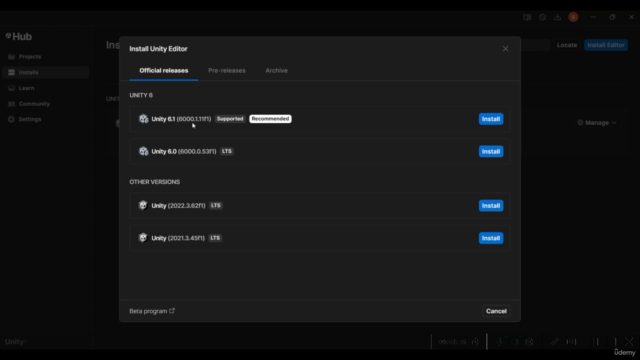The height and width of the screenshot is (360, 640).
Task: Click the external link icon beside Beta program
Action: [x=172, y=311]
